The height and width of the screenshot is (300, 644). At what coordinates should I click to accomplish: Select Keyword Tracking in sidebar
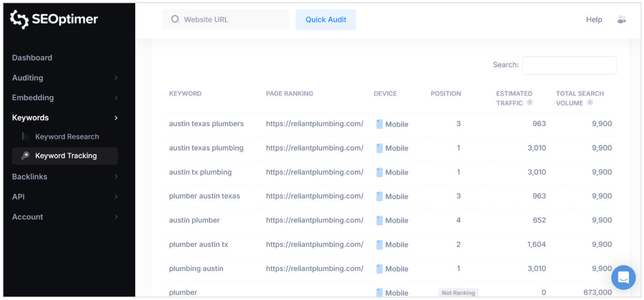pyautogui.click(x=66, y=156)
